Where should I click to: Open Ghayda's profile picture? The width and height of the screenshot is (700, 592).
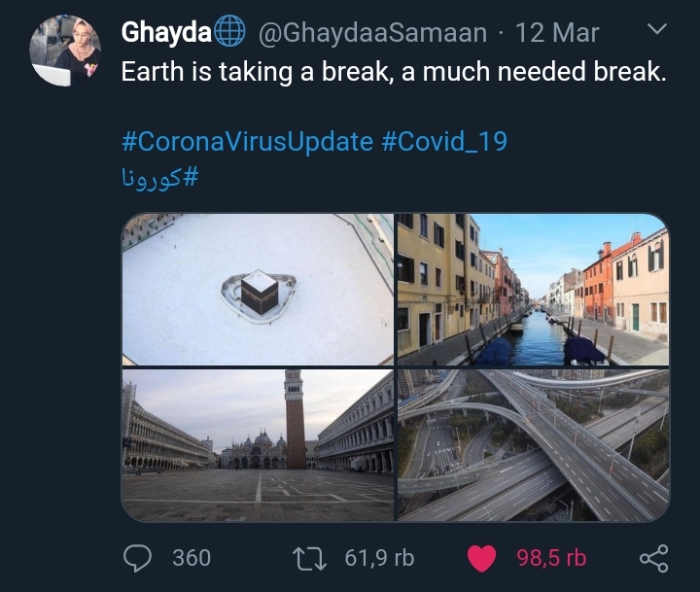tap(65, 51)
